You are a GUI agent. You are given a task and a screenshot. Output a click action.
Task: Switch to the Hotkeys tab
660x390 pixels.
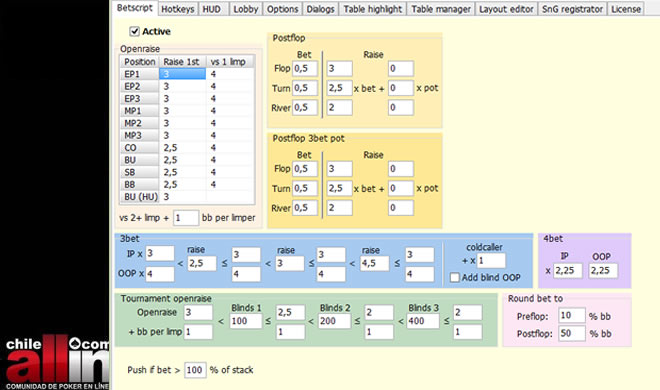(178, 9)
